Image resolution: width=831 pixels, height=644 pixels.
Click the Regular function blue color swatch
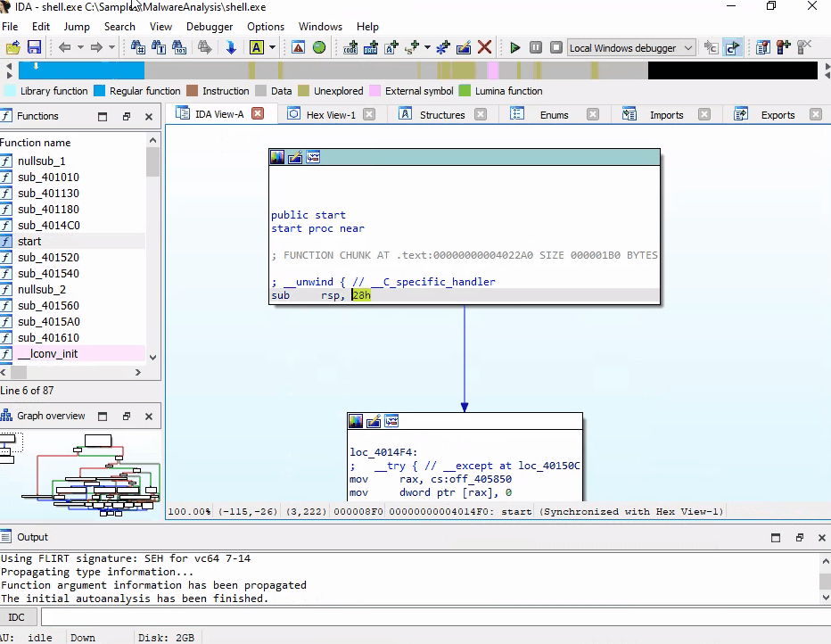99,91
